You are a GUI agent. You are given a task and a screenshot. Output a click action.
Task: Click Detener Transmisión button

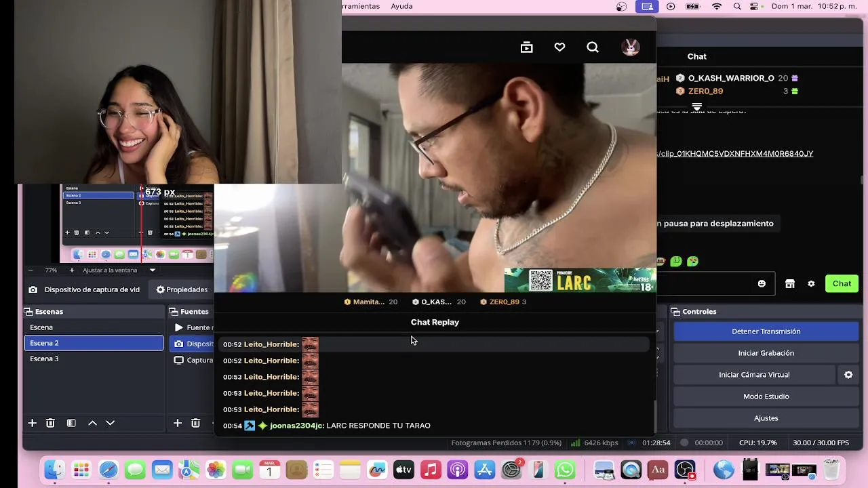tap(766, 331)
